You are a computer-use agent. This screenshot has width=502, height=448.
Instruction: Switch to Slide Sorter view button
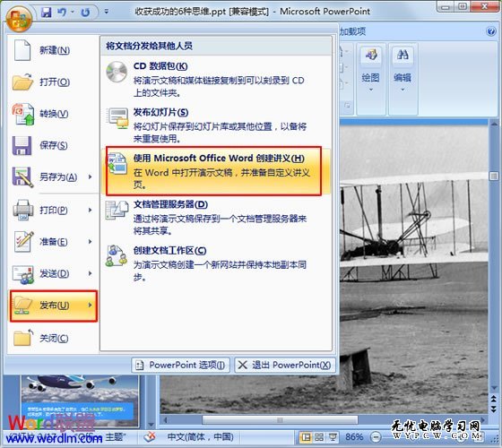(319, 437)
